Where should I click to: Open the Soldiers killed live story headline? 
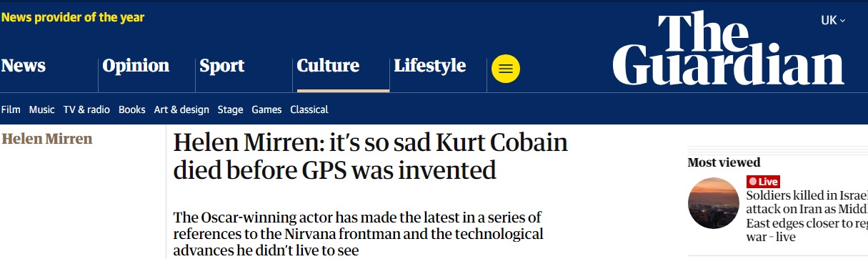[807, 216]
